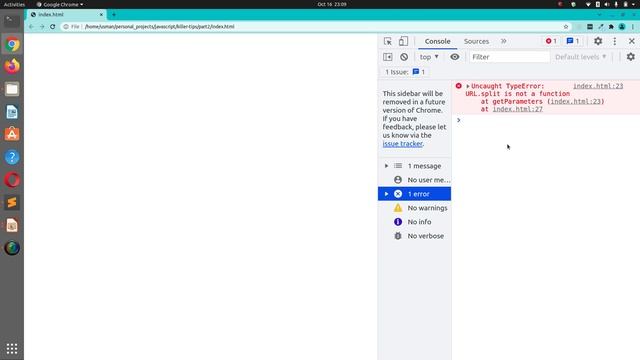
Task: Click the Chrome icon in the dock
Action: (x=12, y=44)
